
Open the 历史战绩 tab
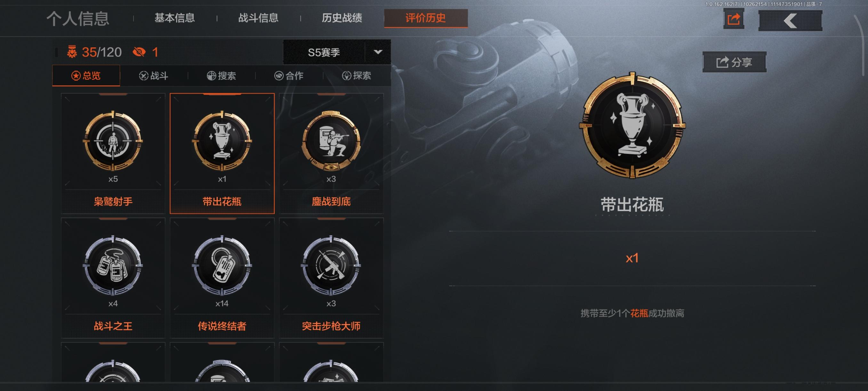point(342,18)
